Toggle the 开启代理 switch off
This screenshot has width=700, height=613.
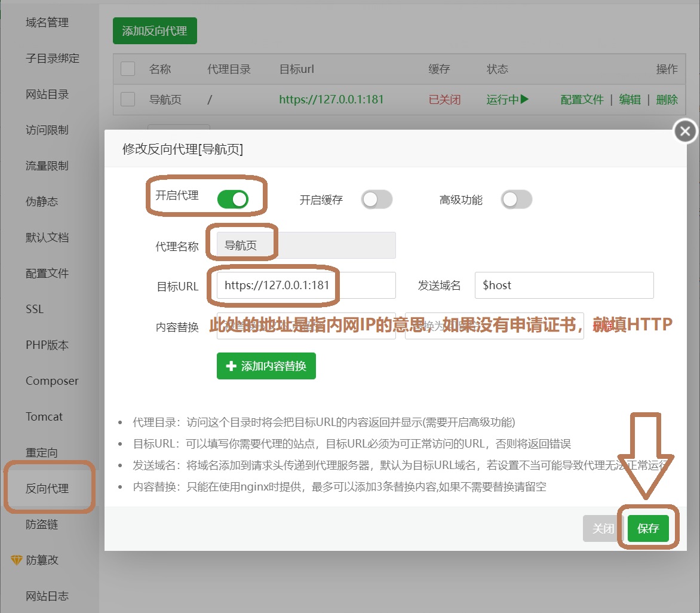coord(232,199)
